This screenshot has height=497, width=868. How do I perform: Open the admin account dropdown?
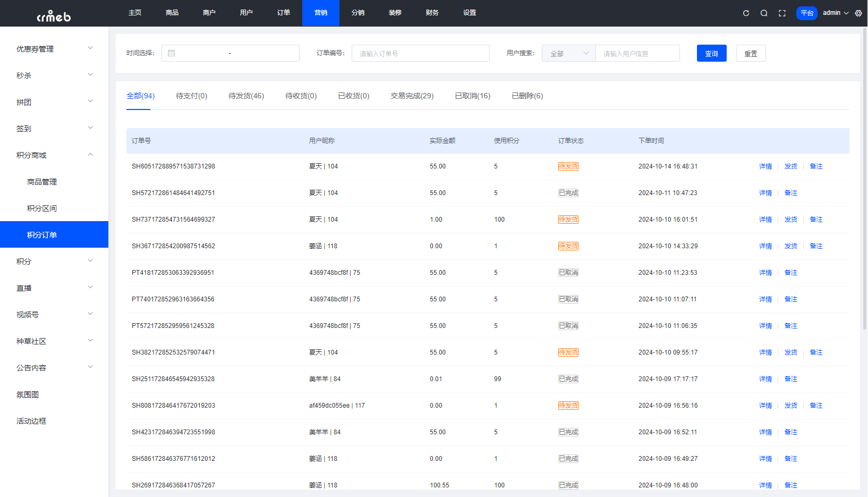834,13
